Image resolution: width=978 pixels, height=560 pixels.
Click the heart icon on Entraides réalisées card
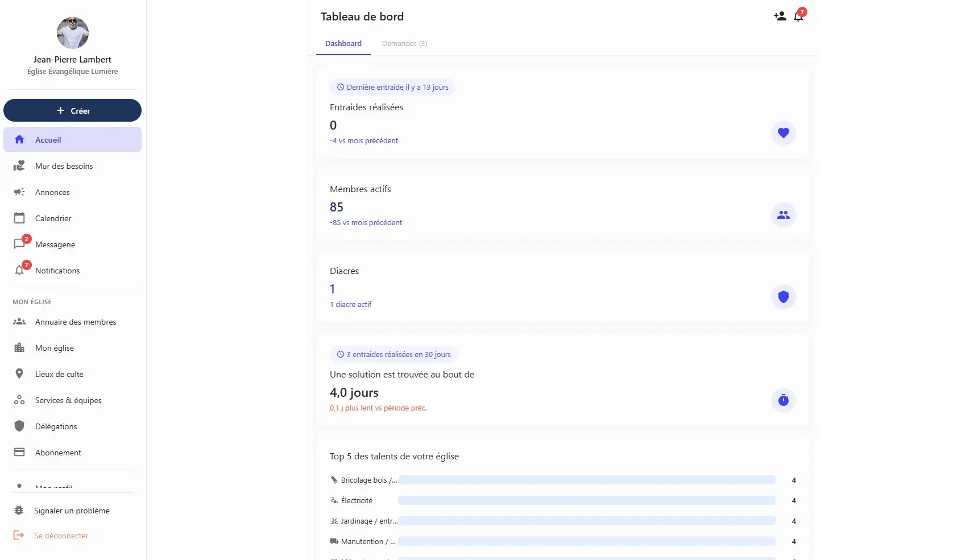click(x=784, y=133)
